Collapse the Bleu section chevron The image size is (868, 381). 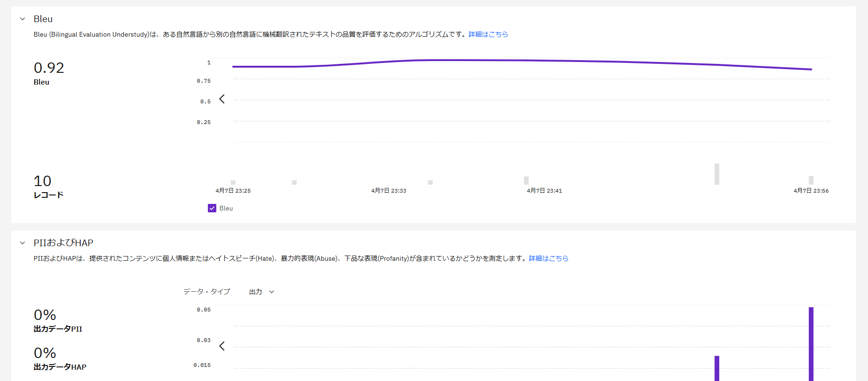coord(23,19)
